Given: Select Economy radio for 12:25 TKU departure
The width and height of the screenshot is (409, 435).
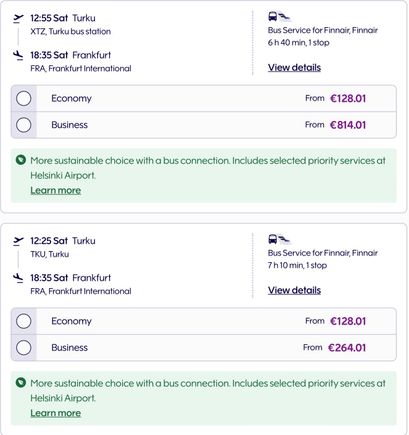Looking at the screenshot, I should [x=24, y=321].
